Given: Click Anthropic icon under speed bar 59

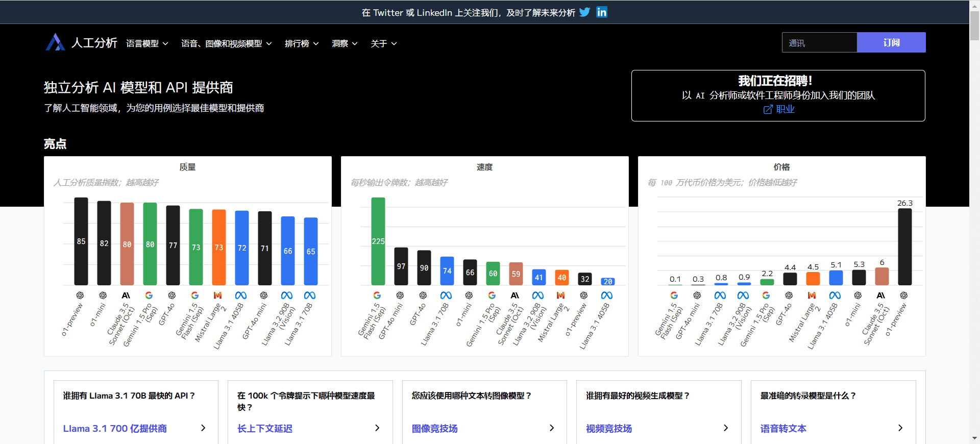Looking at the screenshot, I should (515, 295).
